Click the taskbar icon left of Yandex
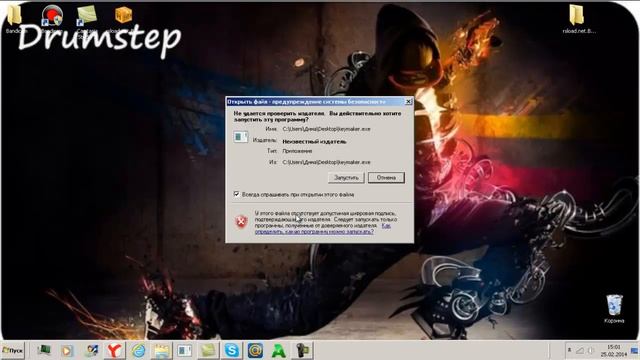 tap(91, 350)
